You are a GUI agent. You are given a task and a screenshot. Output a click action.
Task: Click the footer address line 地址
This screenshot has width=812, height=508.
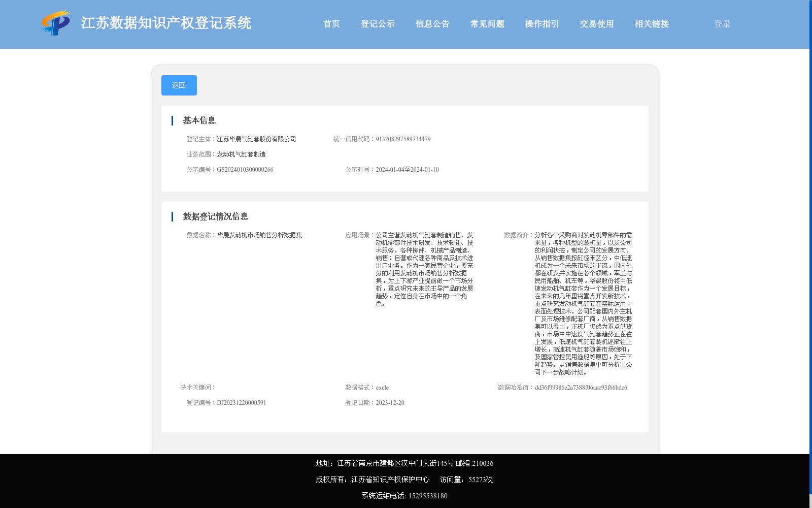click(x=404, y=463)
